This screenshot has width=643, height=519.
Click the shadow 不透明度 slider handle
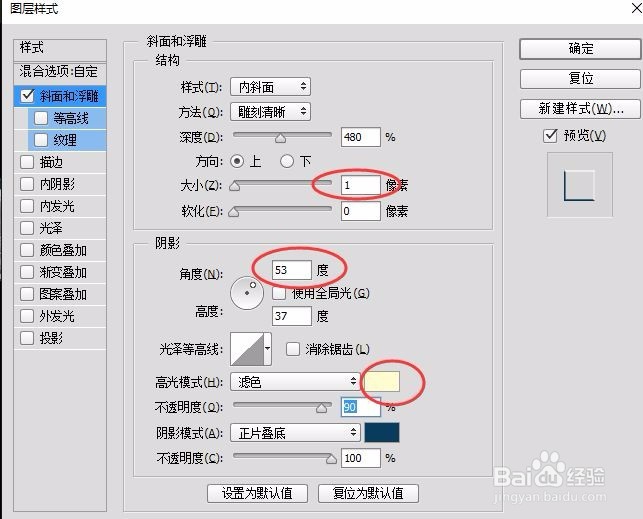[331, 459]
